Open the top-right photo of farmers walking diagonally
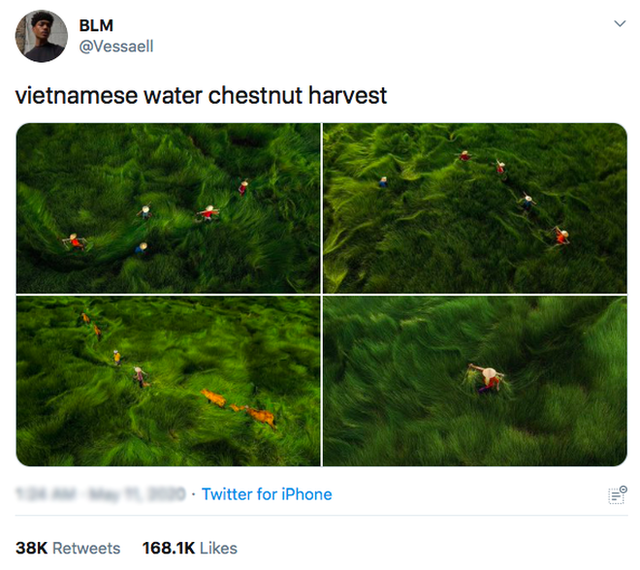This screenshot has width=640, height=570. (x=475, y=208)
